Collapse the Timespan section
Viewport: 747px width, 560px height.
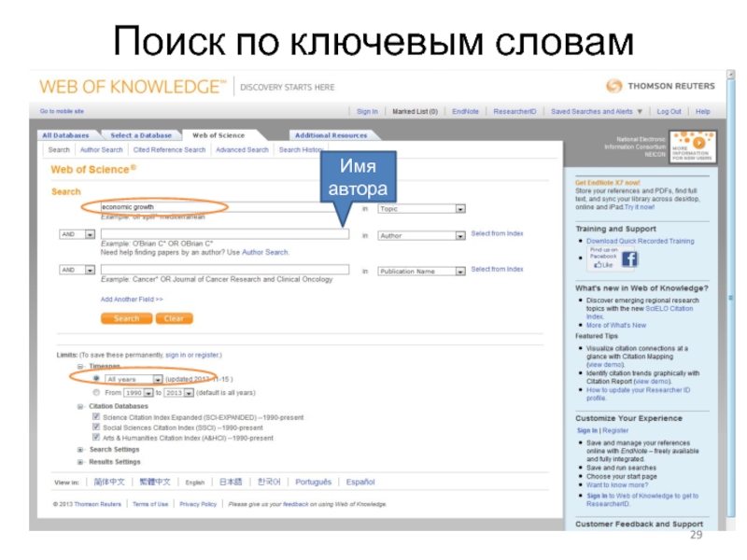80,366
